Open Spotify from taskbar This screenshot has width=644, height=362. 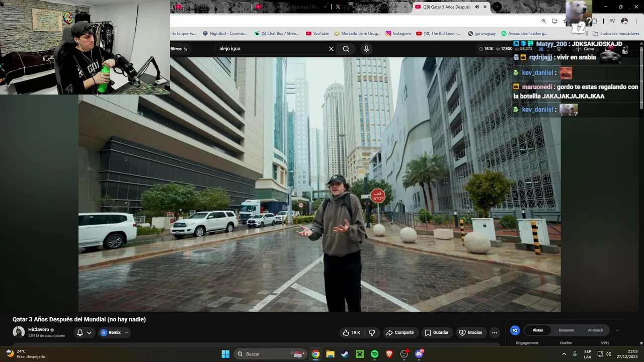tap(374, 354)
